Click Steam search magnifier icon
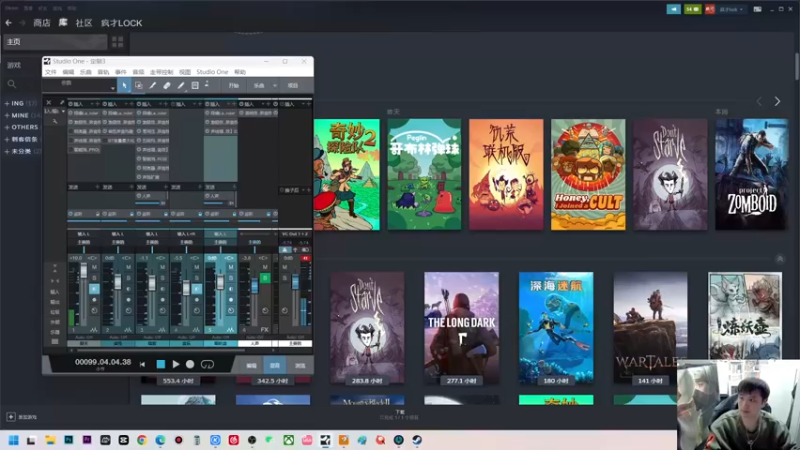800x450 pixels. (x=12, y=84)
